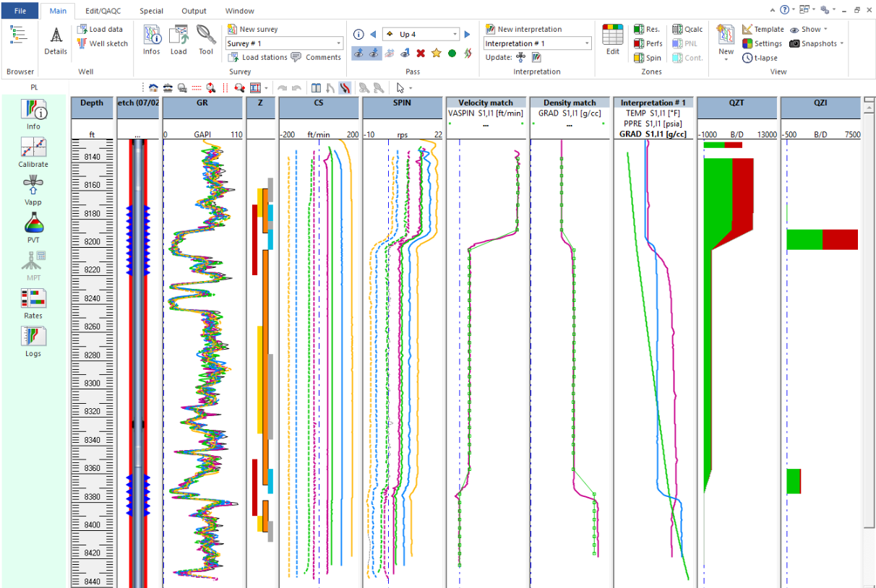
Task: Click the Update spinner calibration icon
Action: click(x=520, y=57)
